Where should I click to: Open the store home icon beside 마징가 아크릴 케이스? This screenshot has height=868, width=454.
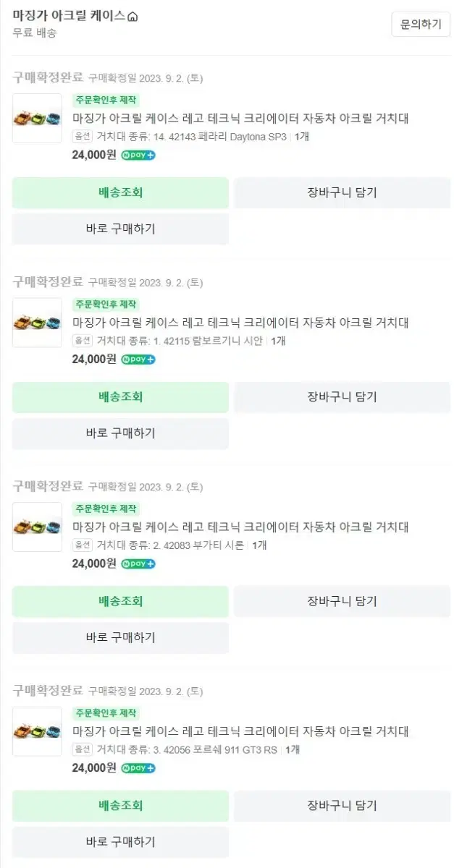[132, 17]
